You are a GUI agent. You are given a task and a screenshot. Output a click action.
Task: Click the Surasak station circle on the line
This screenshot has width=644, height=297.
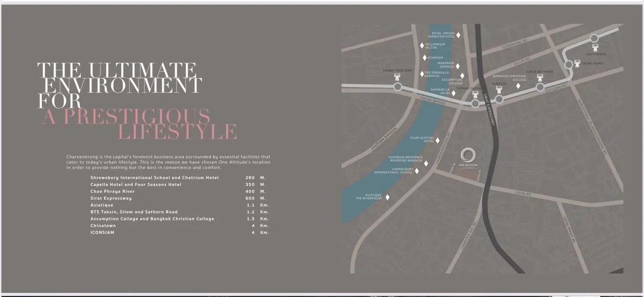(x=499, y=99)
